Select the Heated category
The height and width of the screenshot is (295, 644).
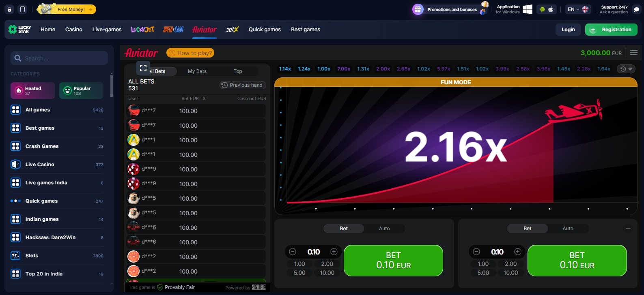tap(33, 90)
